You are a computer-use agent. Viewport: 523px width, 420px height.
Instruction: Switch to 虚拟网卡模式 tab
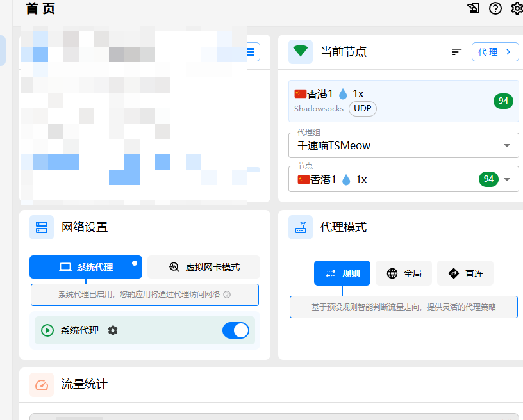click(204, 267)
